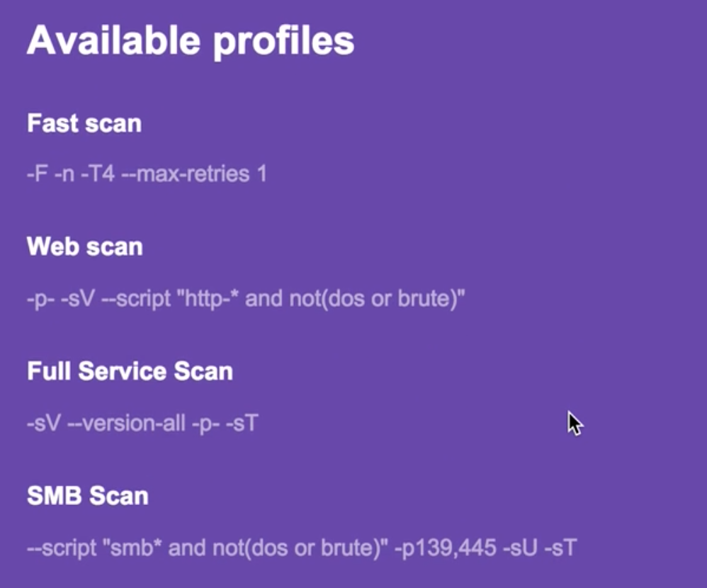The height and width of the screenshot is (588, 707).
Task: Click the -p139,445 port option
Action: [446, 549]
